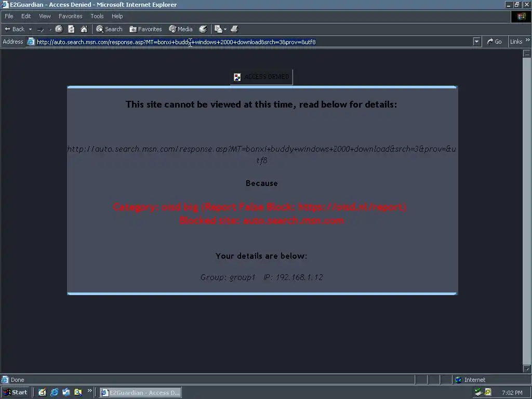
Task: Open the File menu
Action: [9, 16]
